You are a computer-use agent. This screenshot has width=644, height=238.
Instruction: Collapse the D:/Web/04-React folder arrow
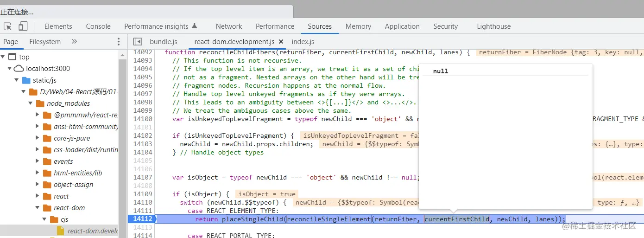coord(25,92)
